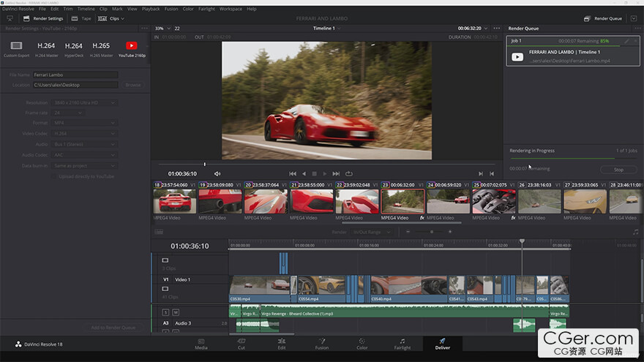The height and width of the screenshot is (362, 644).
Task: Stop the render in progress
Action: click(618, 170)
